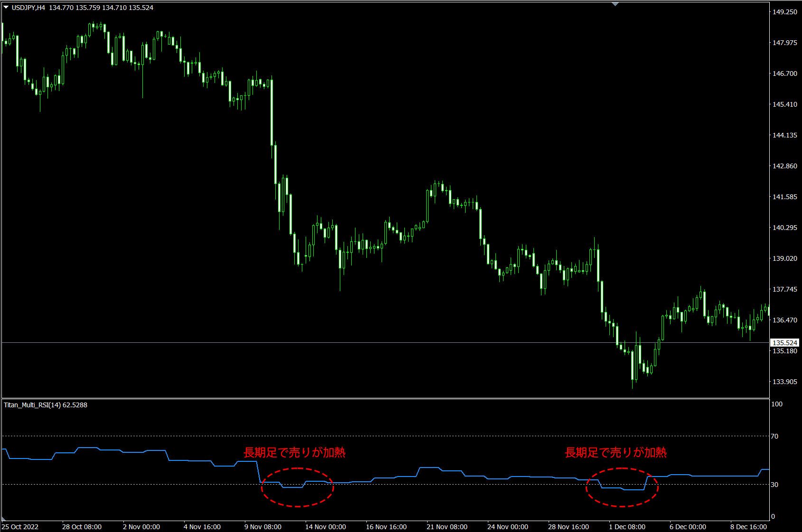Click the 133.905 price axis label
This screenshot has width=802, height=532.
pyautogui.click(x=785, y=382)
